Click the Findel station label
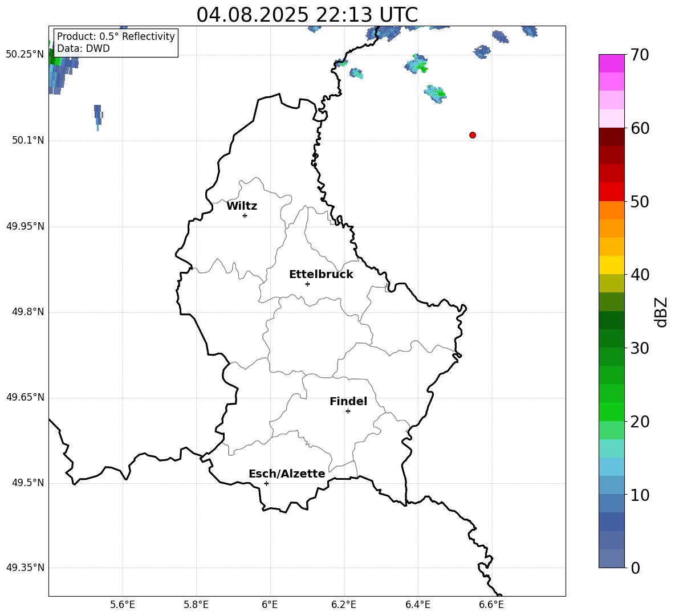Image resolution: width=675 pixels, height=616 pixels. 348,401
